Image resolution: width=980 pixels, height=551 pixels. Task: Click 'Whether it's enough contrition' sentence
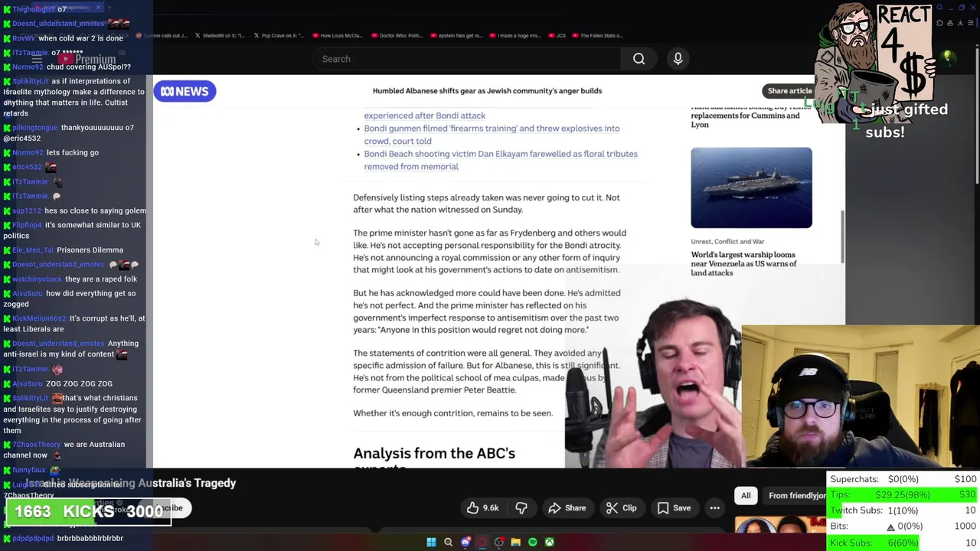(452, 413)
